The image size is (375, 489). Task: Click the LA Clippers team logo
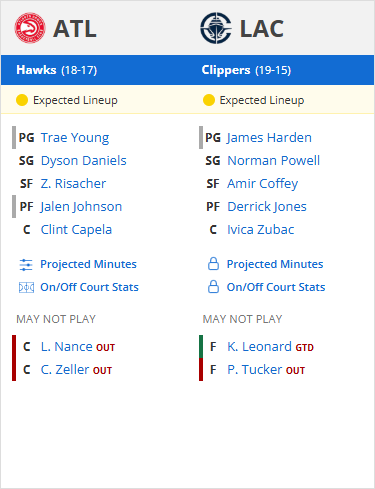pos(216,28)
